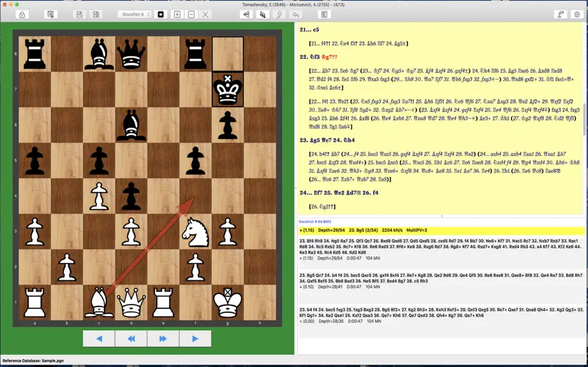Click the sort-descending bars toolbar icon
Viewport: 588px width, 367px height.
(263, 15)
